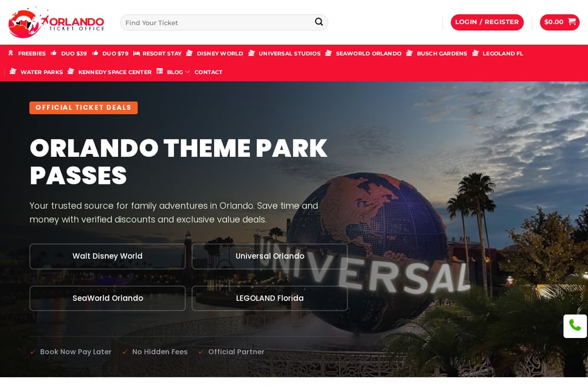Click the ticket icon beside Disney World
Image resolution: width=588 pixels, height=392 pixels.
click(189, 53)
